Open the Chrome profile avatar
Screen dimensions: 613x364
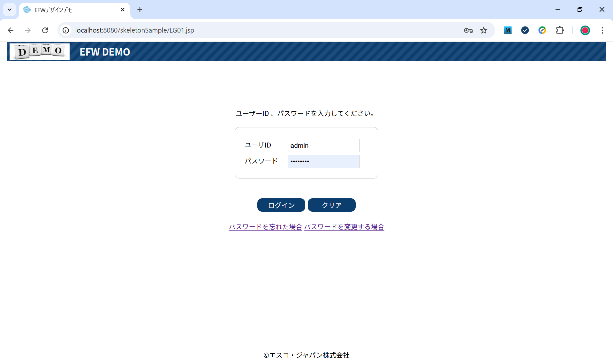pos(585,30)
